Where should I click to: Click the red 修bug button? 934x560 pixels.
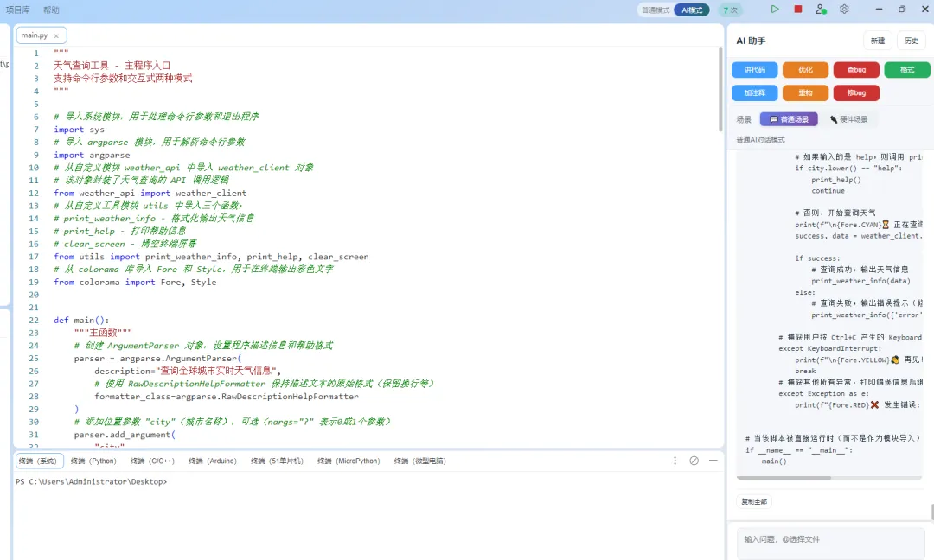click(x=856, y=92)
